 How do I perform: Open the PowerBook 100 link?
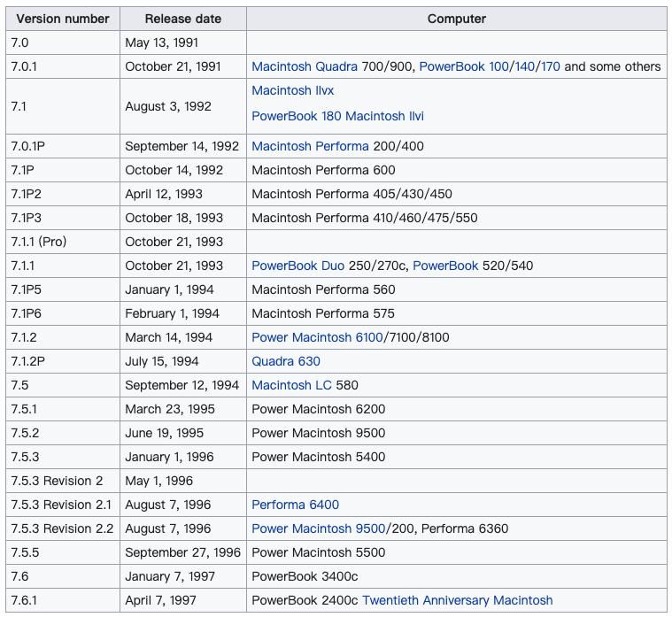pos(464,66)
